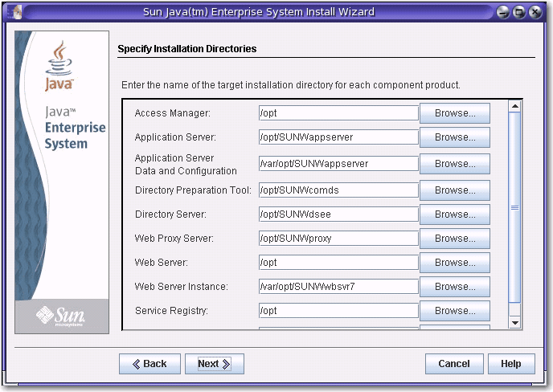Click the Directory Server label

[170, 214]
